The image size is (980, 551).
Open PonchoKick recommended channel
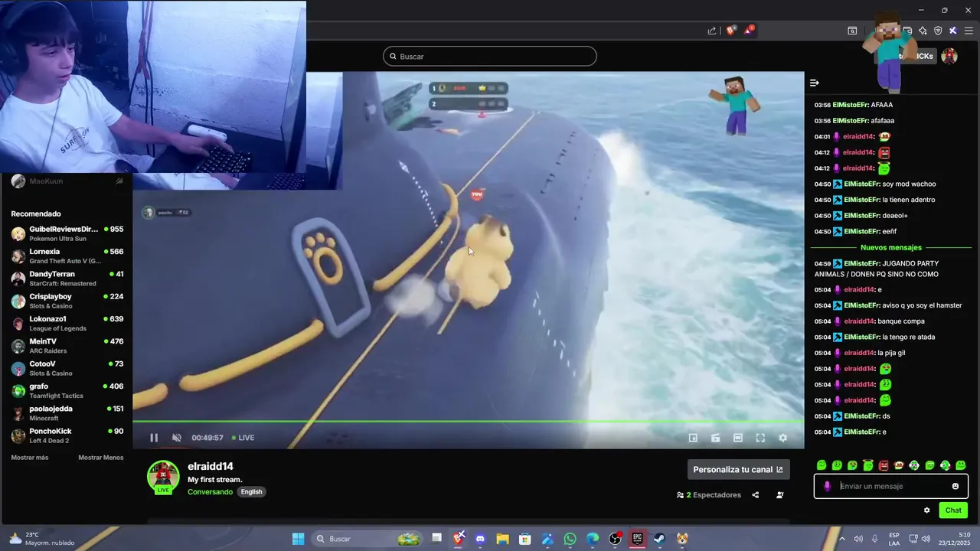click(67, 435)
